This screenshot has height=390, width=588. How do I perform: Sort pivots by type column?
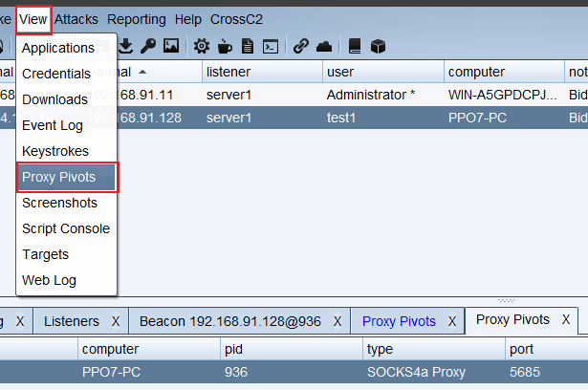coord(434,349)
